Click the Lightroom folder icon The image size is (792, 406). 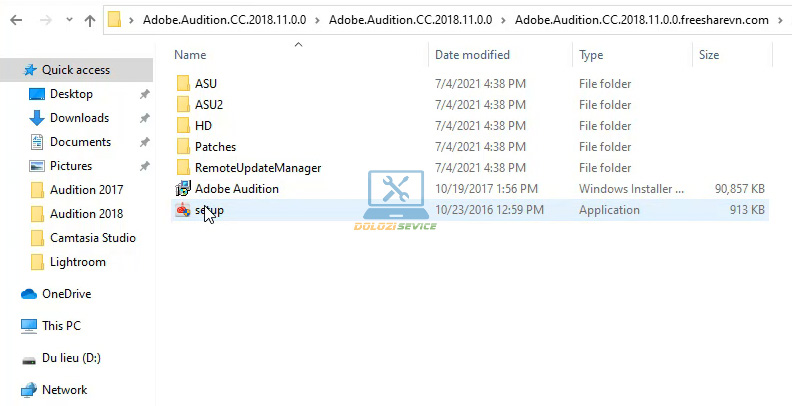[x=37, y=262]
